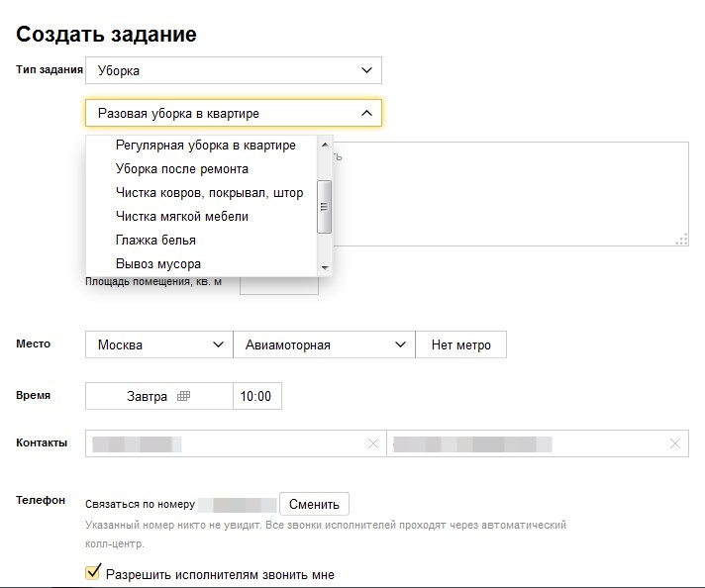This screenshot has width=705, height=588.
Task: Collapse the Разовая уборка в квартире dropdown
Action: pos(234,113)
